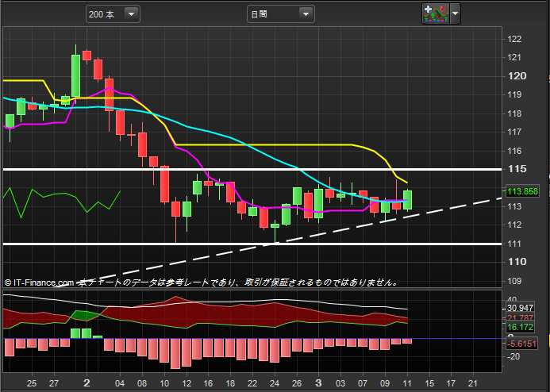550x392 pixels.
Task: Click the bold month marker 2 on date axis
Action: 87,383
